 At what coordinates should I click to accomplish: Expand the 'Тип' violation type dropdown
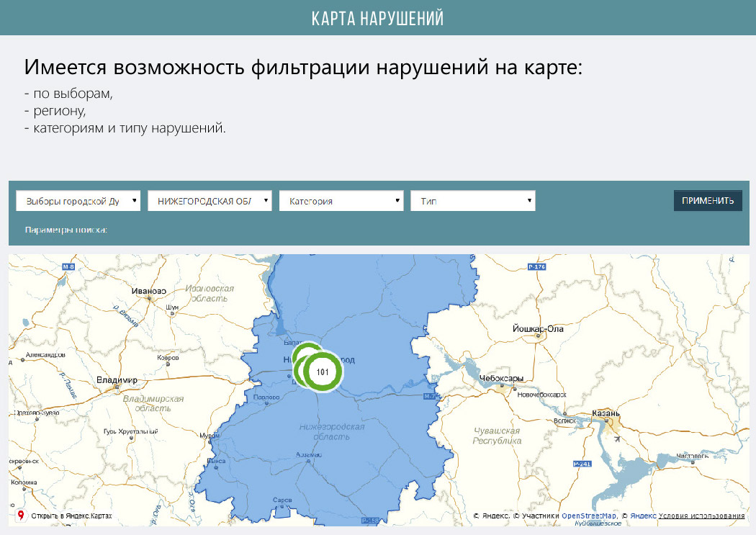coord(472,201)
